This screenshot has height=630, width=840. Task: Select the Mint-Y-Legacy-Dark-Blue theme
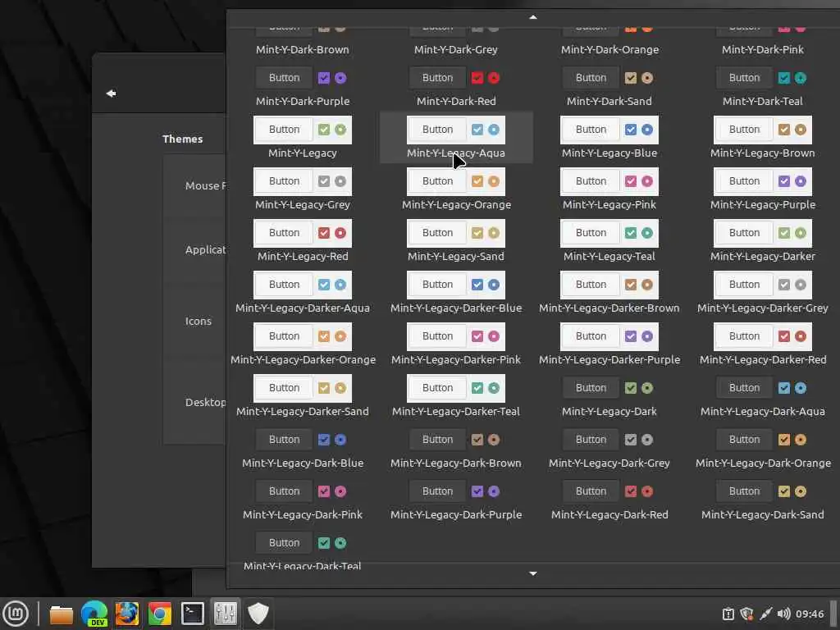303,447
